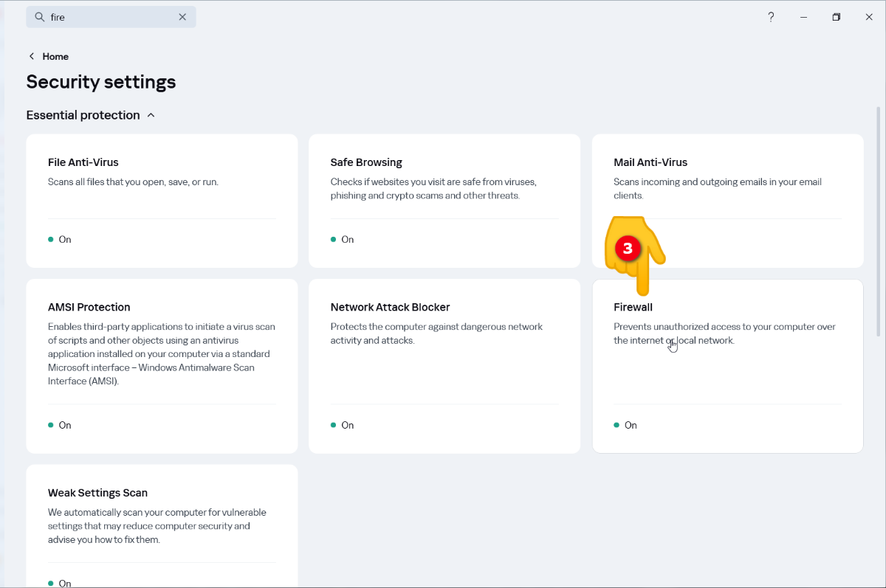Restore down the application window
Screen dimensions: 886x588
(x=837, y=17)
